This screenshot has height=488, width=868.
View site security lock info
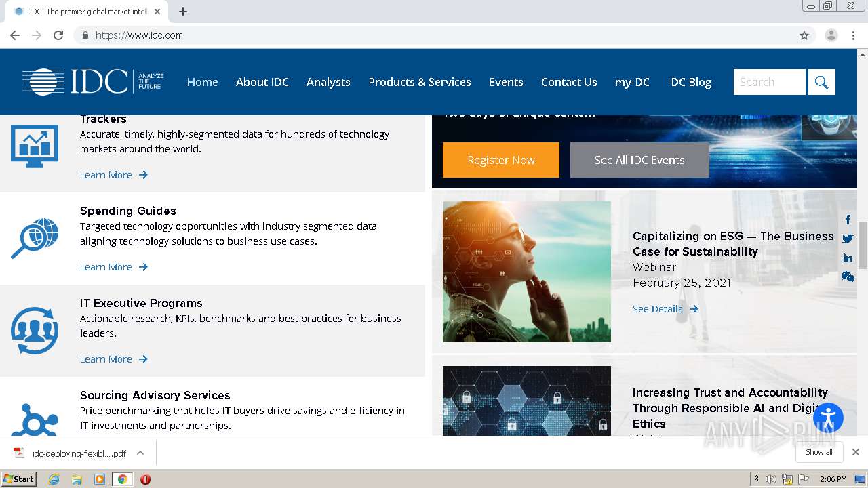click(x=85, y=35)
